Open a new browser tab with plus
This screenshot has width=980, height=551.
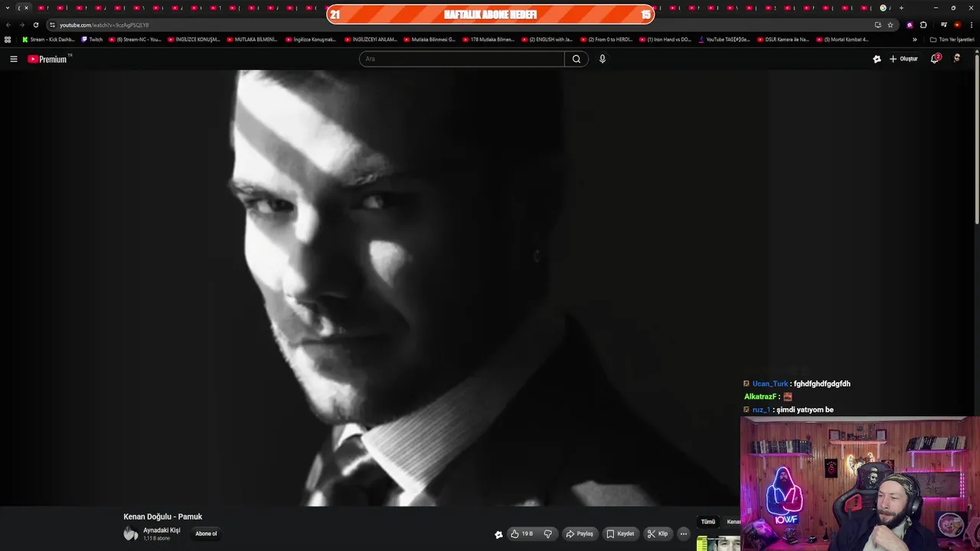[x=901, y=8]
